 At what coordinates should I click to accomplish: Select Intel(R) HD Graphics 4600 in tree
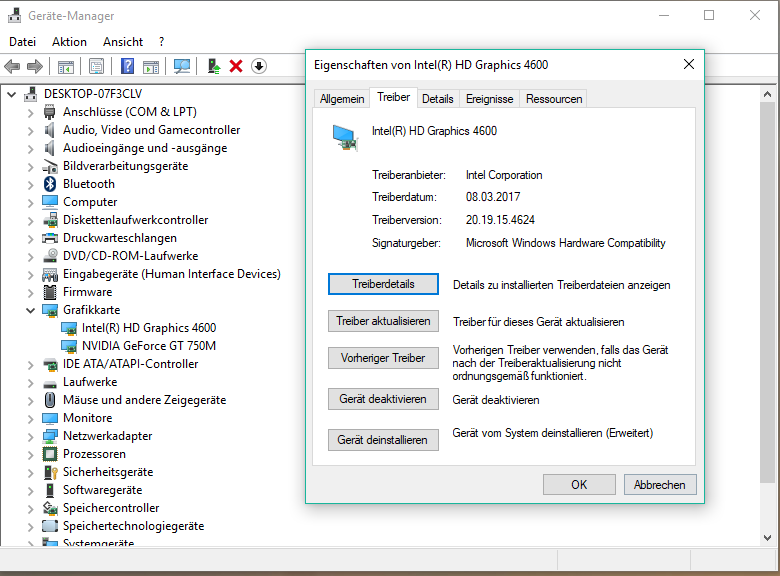(149, 328)
